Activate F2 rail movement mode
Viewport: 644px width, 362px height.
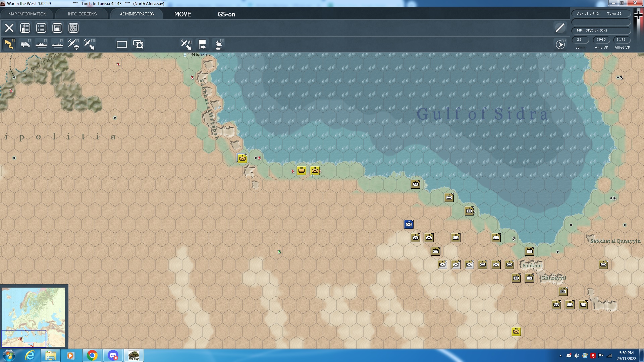pyautogui.click(x=25, y=44)
